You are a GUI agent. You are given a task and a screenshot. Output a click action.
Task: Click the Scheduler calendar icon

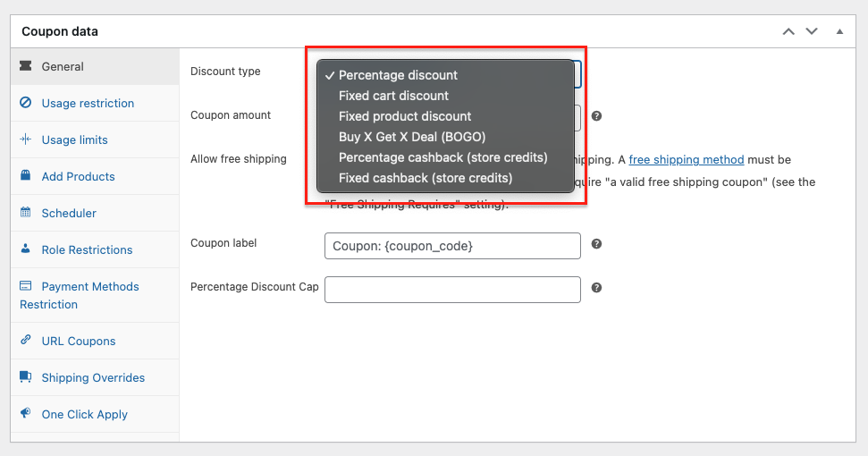tap(25, 212)
